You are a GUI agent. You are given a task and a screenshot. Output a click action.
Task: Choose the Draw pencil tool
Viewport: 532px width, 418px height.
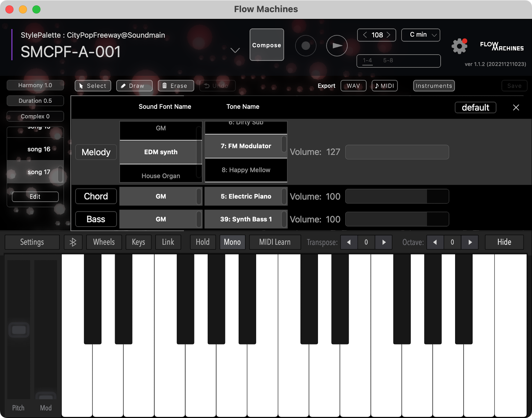[134, 86]
